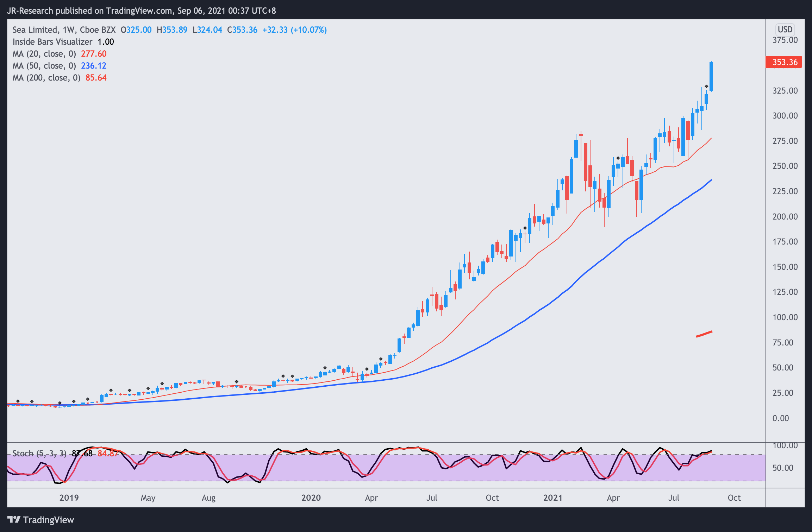The image size is (812, 532).
Task: Click the MA (20, close, 0) legend
Action: pyautogui.click(x=44, y=54)
